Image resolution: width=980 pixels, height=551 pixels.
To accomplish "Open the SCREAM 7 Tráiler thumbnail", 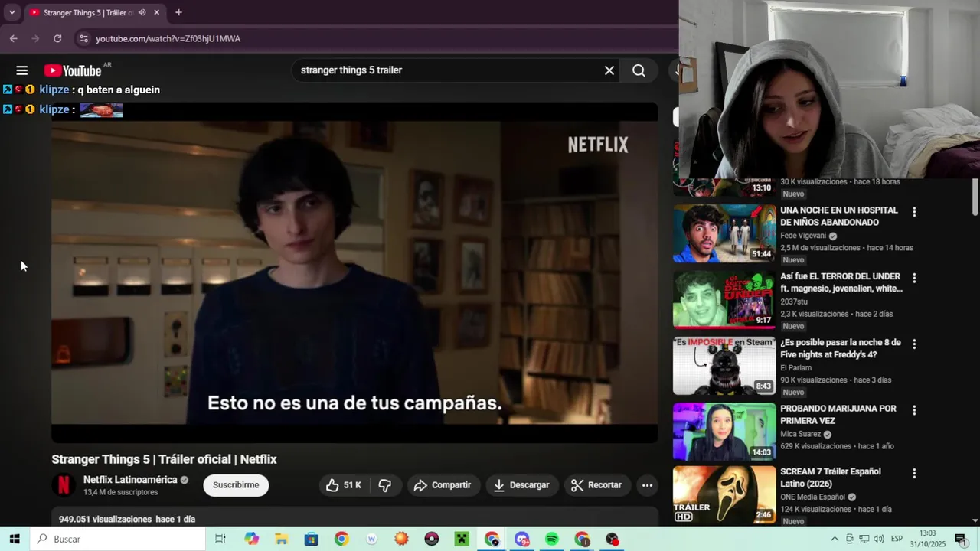I will (724, 495).
